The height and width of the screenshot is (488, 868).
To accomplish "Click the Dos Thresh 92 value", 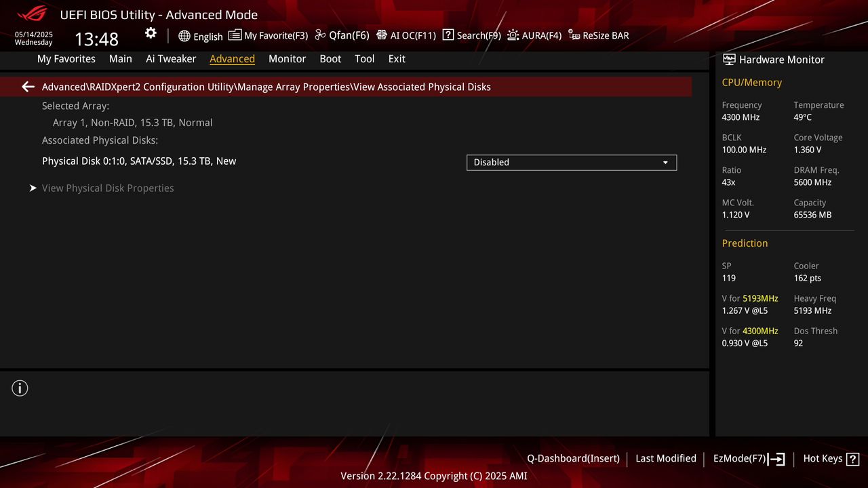I will point(798,343).
